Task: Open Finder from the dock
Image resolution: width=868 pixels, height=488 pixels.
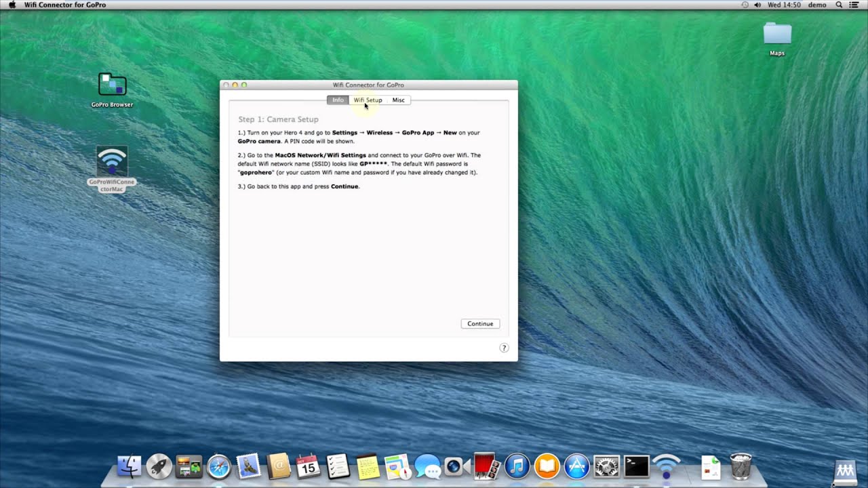Action: pos(129,466)
